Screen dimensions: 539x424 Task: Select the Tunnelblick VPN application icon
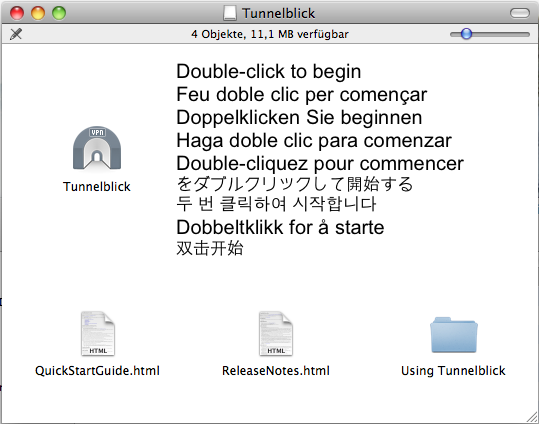tap(97, 148)
